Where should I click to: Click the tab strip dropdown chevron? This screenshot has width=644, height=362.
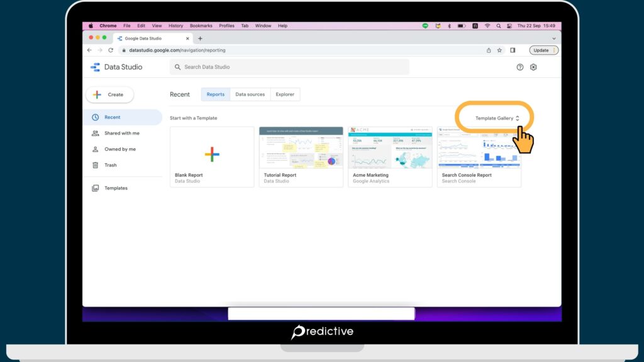coord(553,38)
